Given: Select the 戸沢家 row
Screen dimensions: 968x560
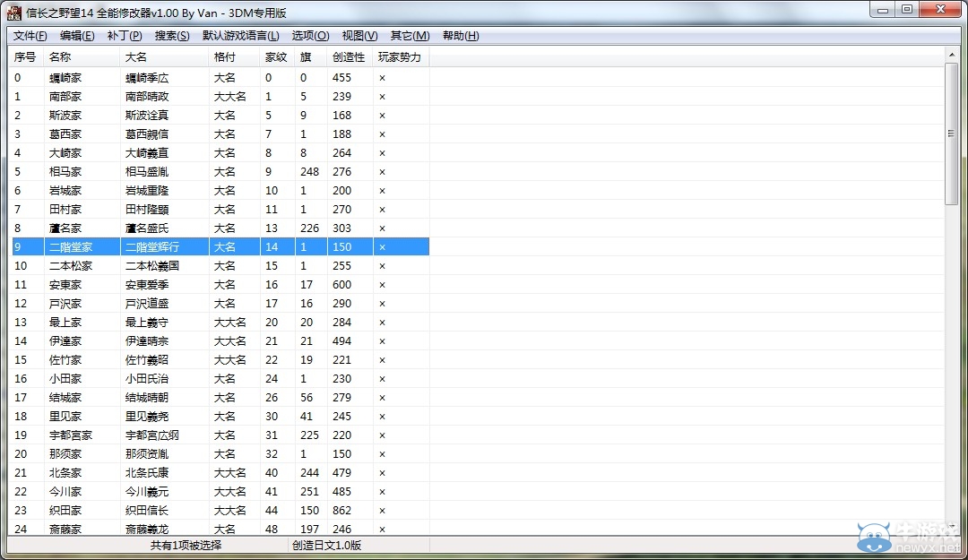Looking at the screenshot, I should click(220, 304).
